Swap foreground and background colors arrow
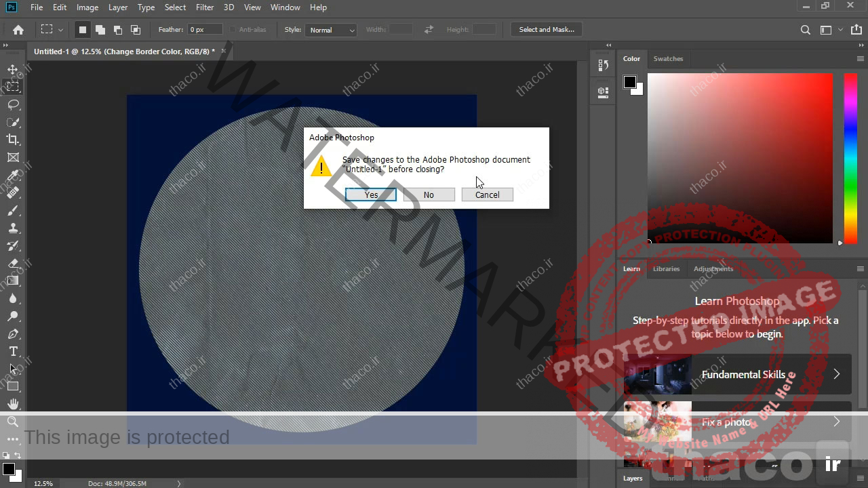Viewport: 868px width, 488px height. pos(18,455)
